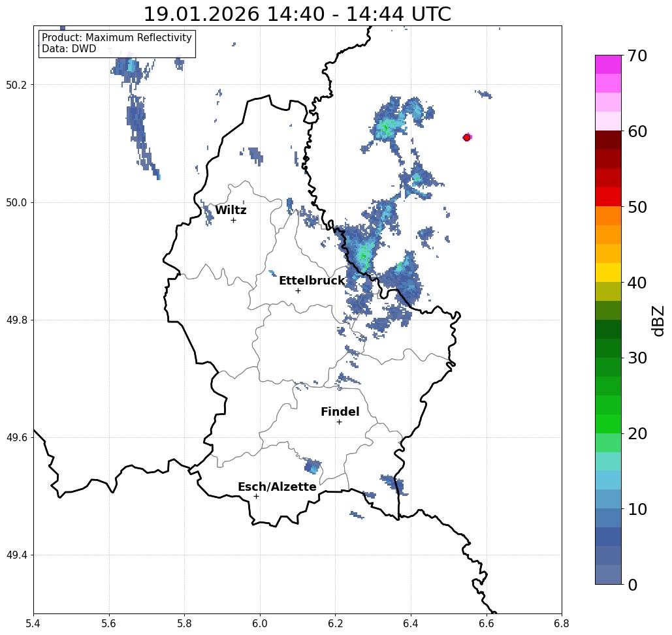
Task: Click the plus marker below Wiltz
Action: (x=234, y=220)
